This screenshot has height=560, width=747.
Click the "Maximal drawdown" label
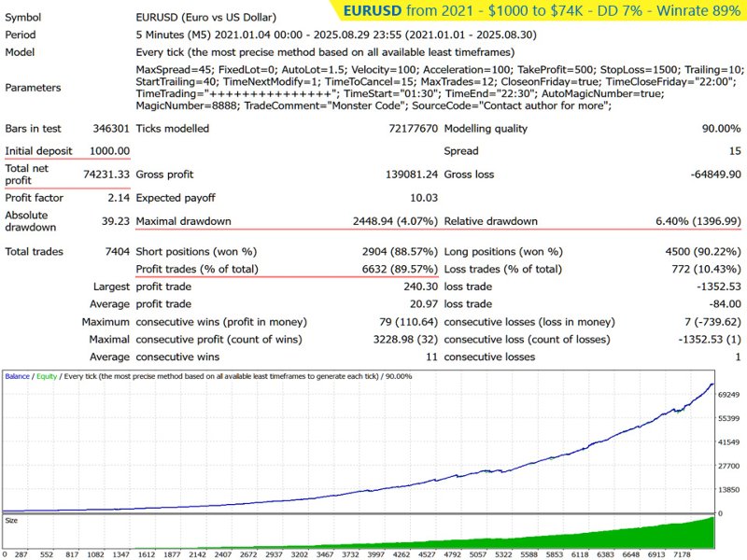183,221
